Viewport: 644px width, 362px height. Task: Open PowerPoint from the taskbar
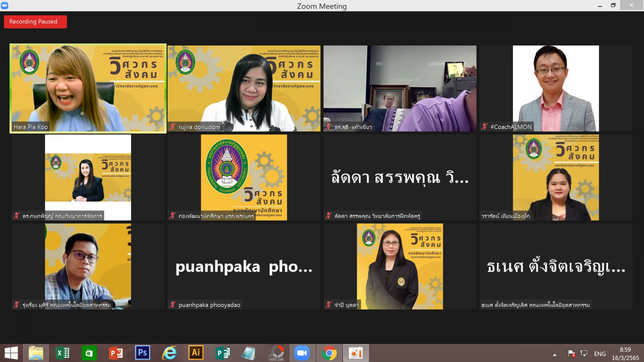pyautogui.click(x=116, y=353)
